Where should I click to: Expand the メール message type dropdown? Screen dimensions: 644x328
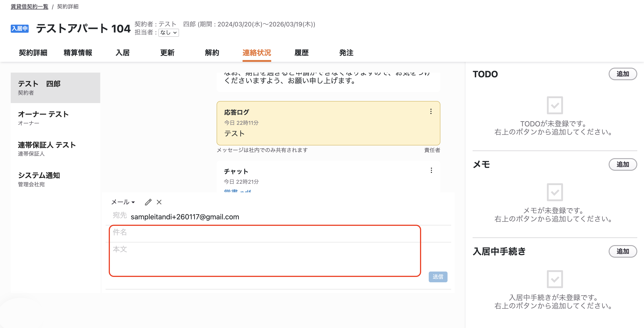[x=123, y=202]
